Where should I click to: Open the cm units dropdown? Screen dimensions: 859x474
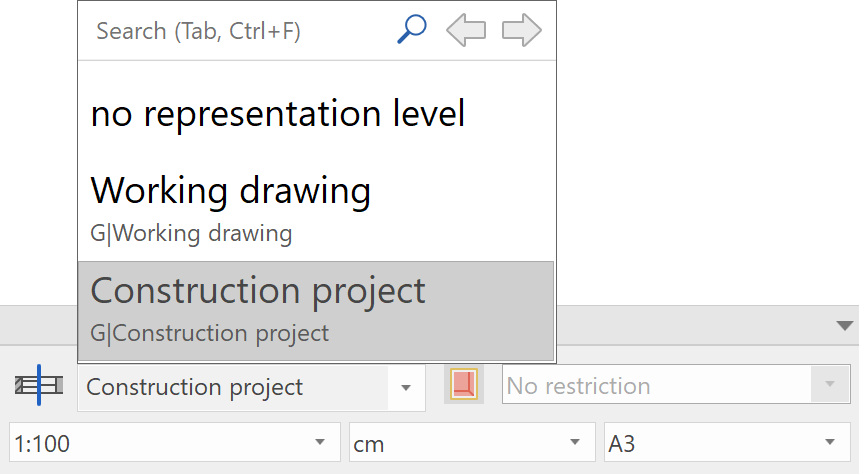(455, 443)
